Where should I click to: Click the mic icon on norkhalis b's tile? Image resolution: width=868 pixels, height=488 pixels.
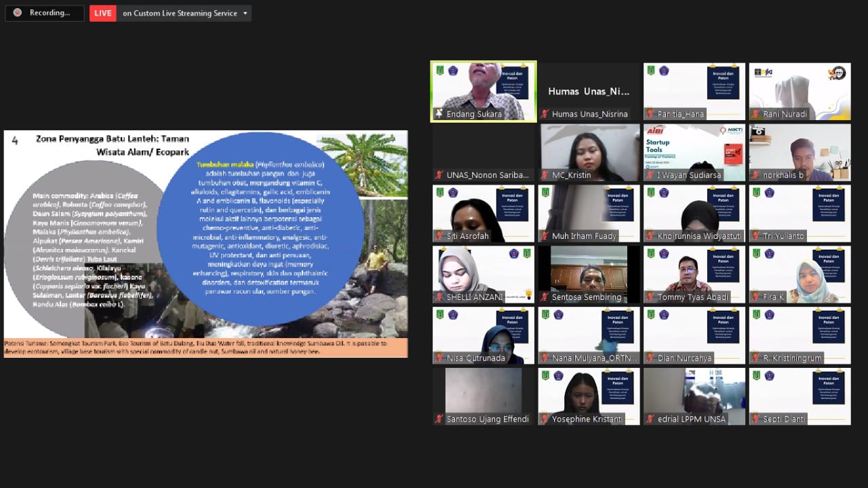[x=755, y=174]
